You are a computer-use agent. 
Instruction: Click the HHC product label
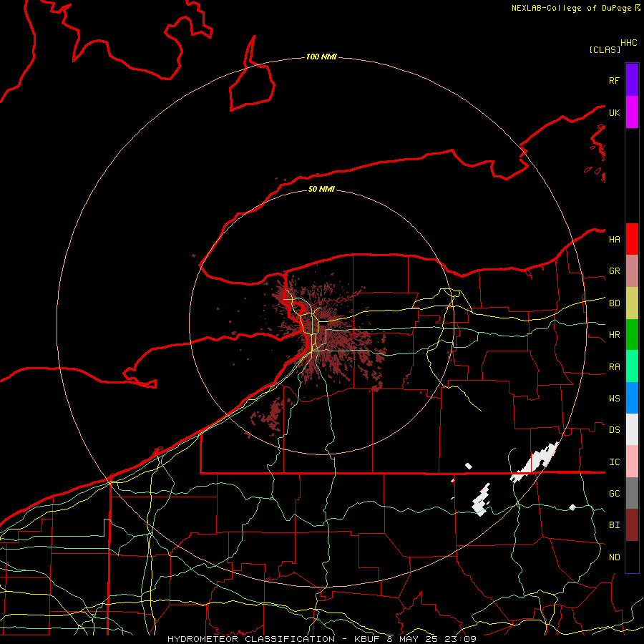(628, 43)
